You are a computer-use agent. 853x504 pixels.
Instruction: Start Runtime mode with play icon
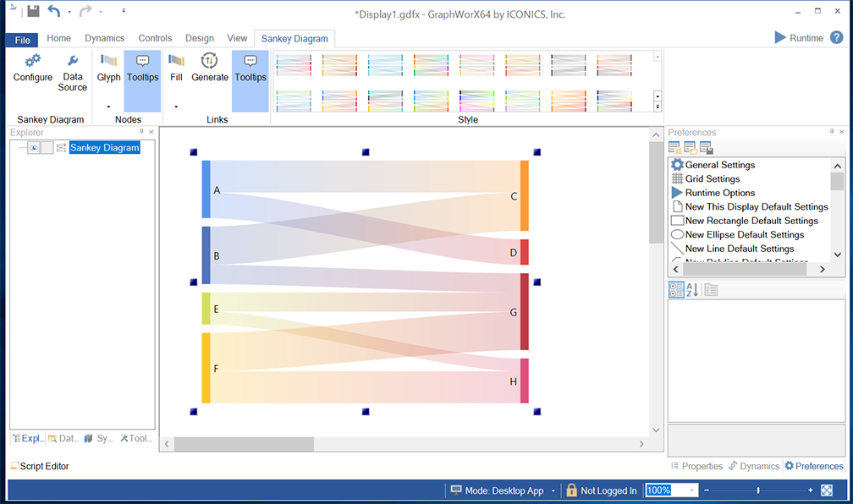780,37
